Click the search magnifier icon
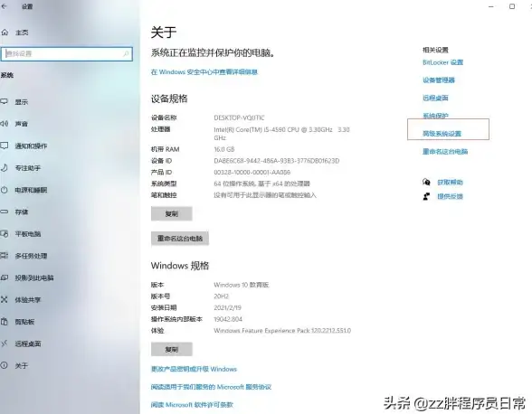The width and height of the screenshot is (532, 414). (126, 53)
